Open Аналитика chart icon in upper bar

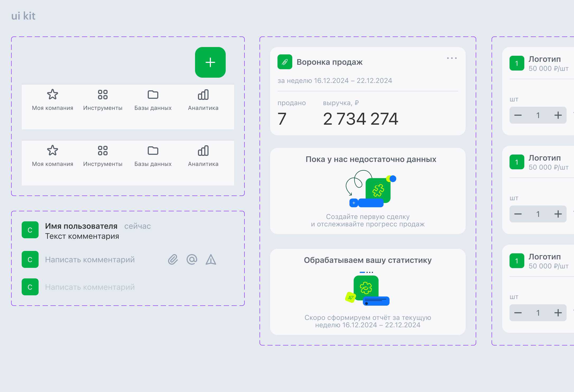203,94
